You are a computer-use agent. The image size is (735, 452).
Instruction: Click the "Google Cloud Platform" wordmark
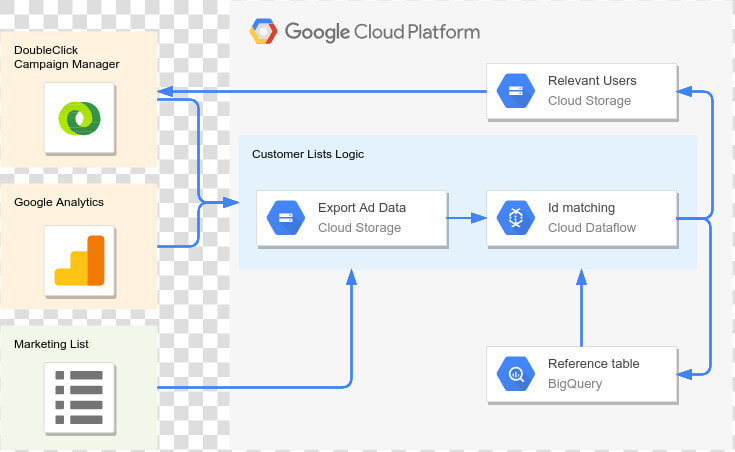pos(382,32)
